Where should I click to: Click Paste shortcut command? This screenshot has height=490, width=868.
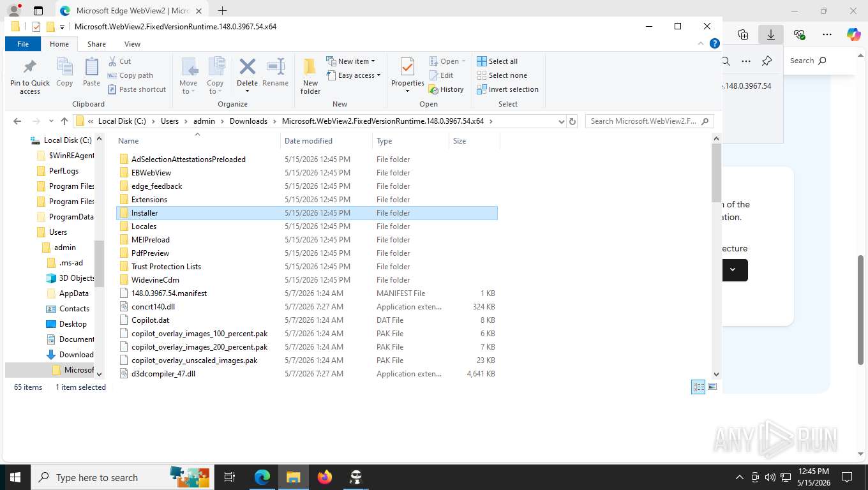tap(137, 89)
